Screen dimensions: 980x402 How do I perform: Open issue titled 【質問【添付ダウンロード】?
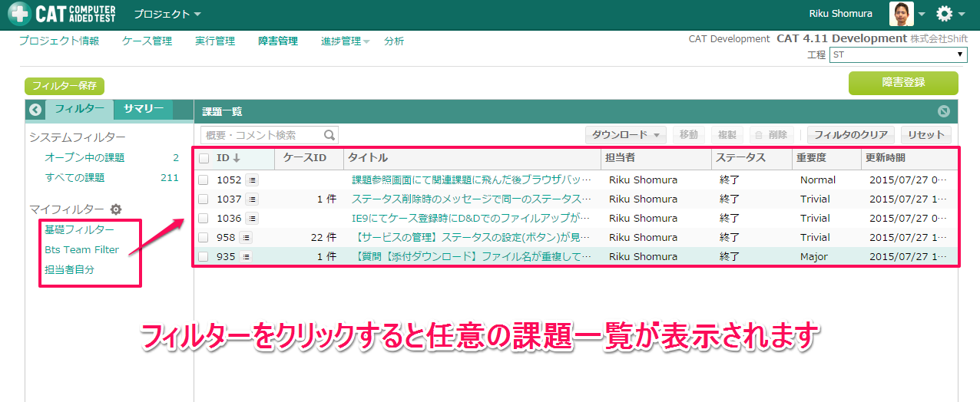(x=472, y=257)
